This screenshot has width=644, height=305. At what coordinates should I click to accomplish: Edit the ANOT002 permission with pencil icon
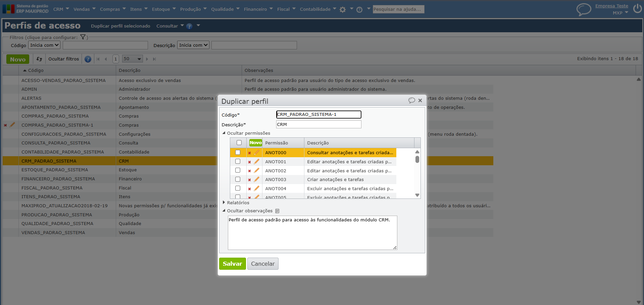point(257,171)
